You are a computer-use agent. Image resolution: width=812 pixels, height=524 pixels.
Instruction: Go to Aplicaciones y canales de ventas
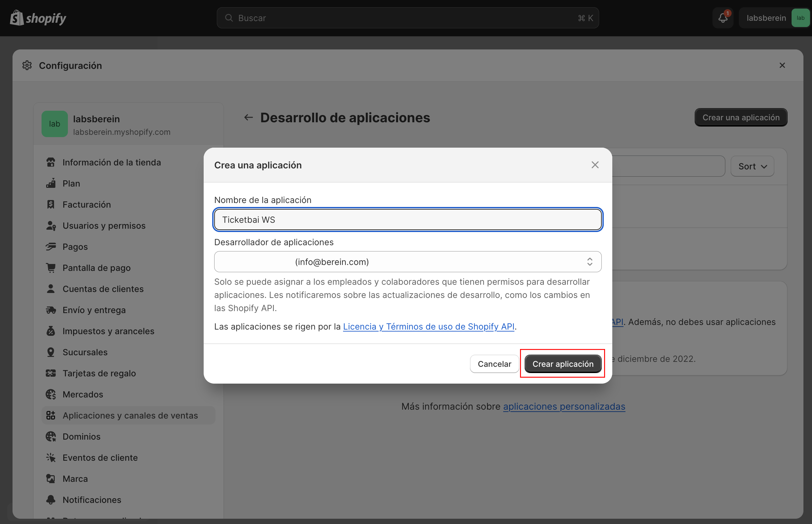(x=130, y=416)
